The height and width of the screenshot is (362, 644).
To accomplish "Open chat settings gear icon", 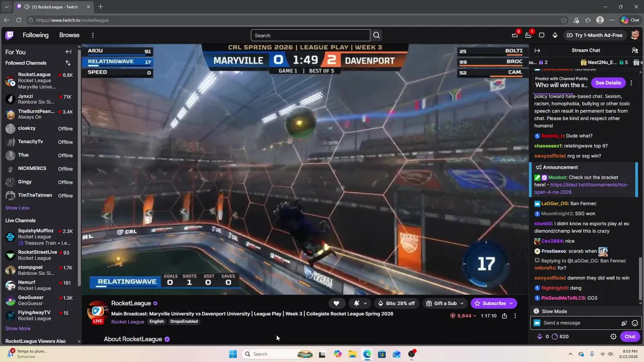I will coord(613,337).
